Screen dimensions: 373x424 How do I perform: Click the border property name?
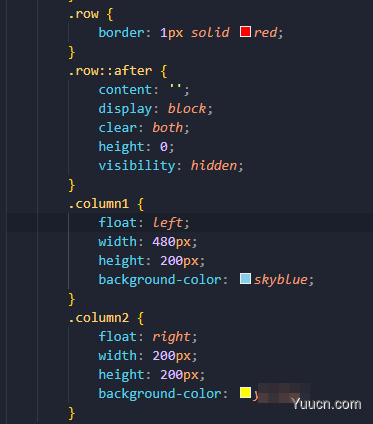pyautogui.click(x=121, y=33)
